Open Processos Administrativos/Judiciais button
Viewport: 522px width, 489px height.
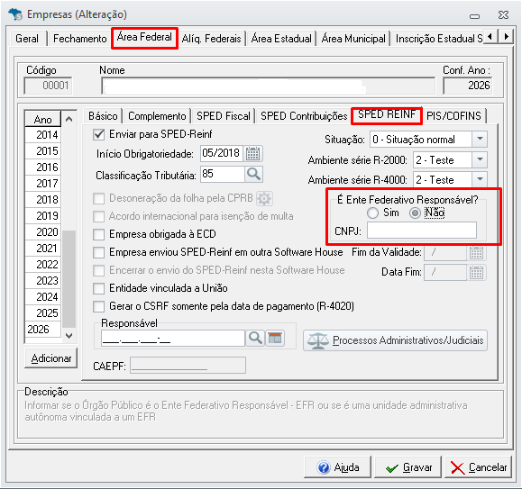click(x=395, y=340)
